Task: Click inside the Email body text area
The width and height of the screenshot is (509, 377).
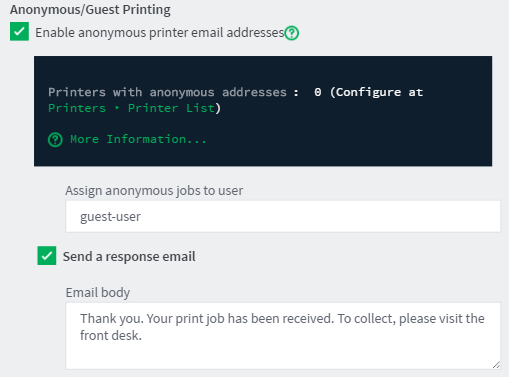Action: [283, 336]
